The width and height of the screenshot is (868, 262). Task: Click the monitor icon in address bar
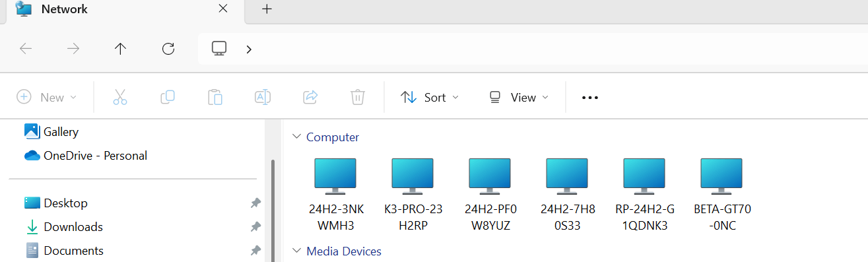click(x=219, y=48)
